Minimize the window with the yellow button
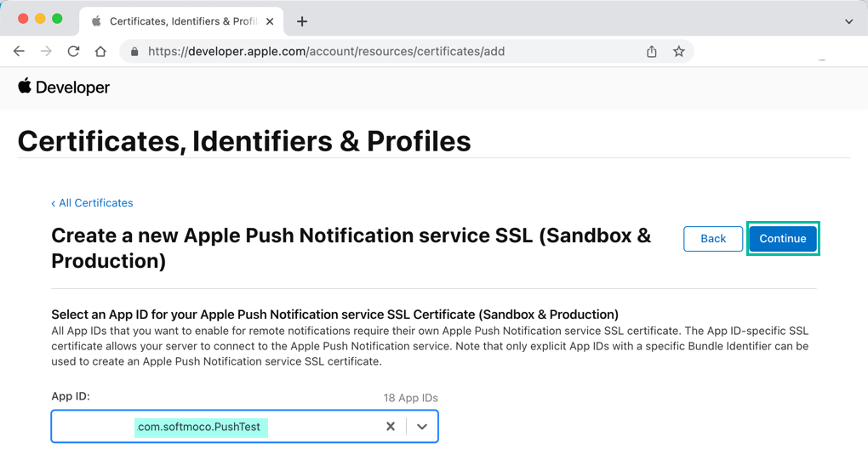Image resolution: width=868 pixels, height=465 pixels. [x=40, y=19]
